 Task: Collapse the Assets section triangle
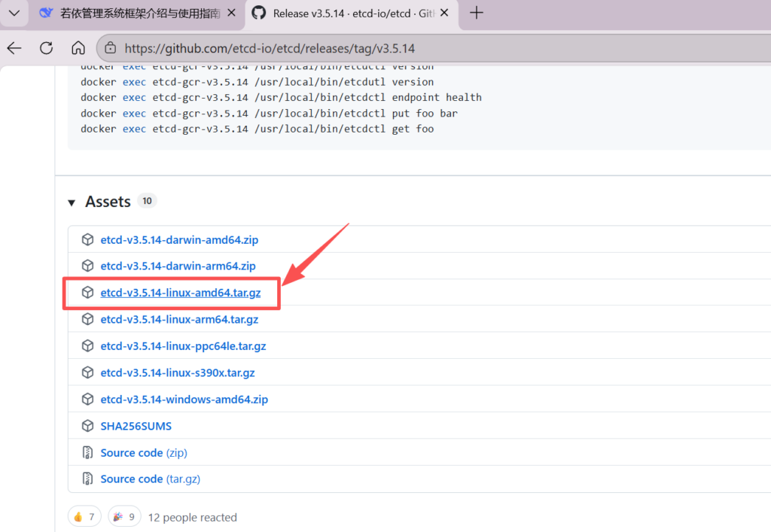(72, 202)
